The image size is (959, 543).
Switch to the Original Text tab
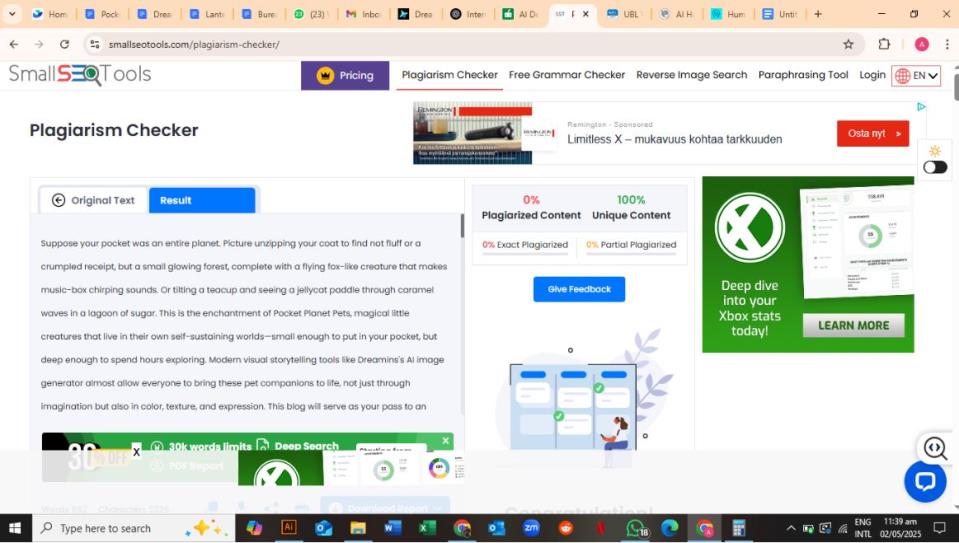coord(94,200)
